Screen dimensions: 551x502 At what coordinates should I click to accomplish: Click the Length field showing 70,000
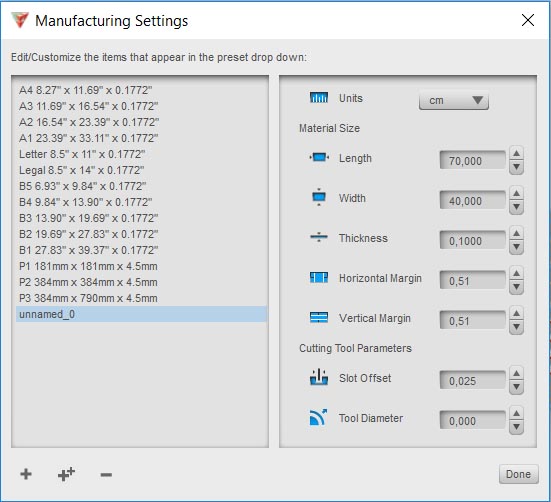coord(472,161)
